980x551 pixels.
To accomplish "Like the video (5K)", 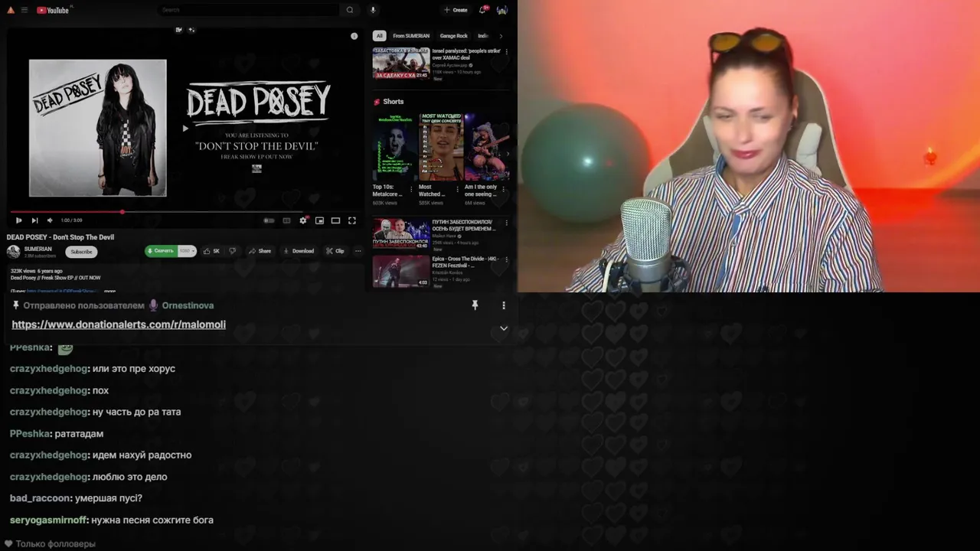I will (212, 251).
